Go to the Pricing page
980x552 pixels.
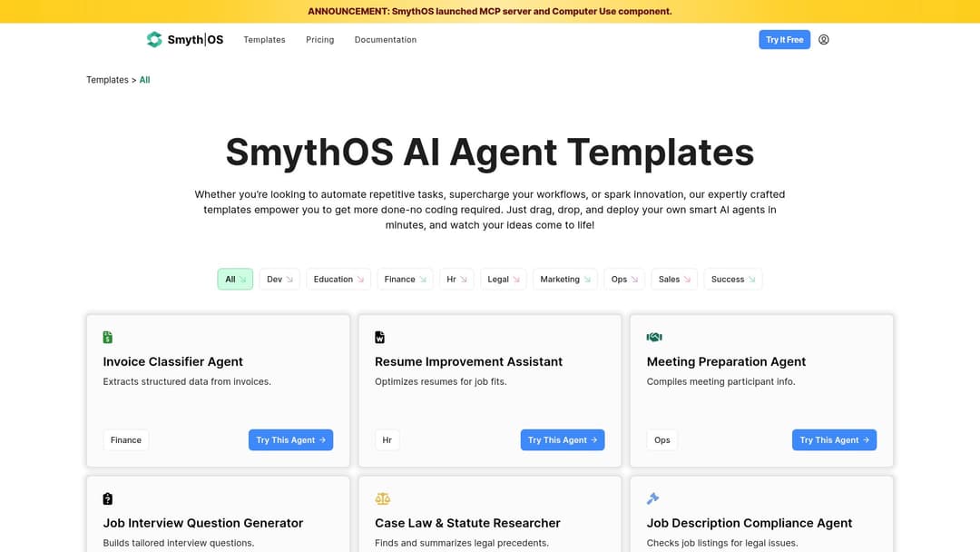[x=320, y=39]
